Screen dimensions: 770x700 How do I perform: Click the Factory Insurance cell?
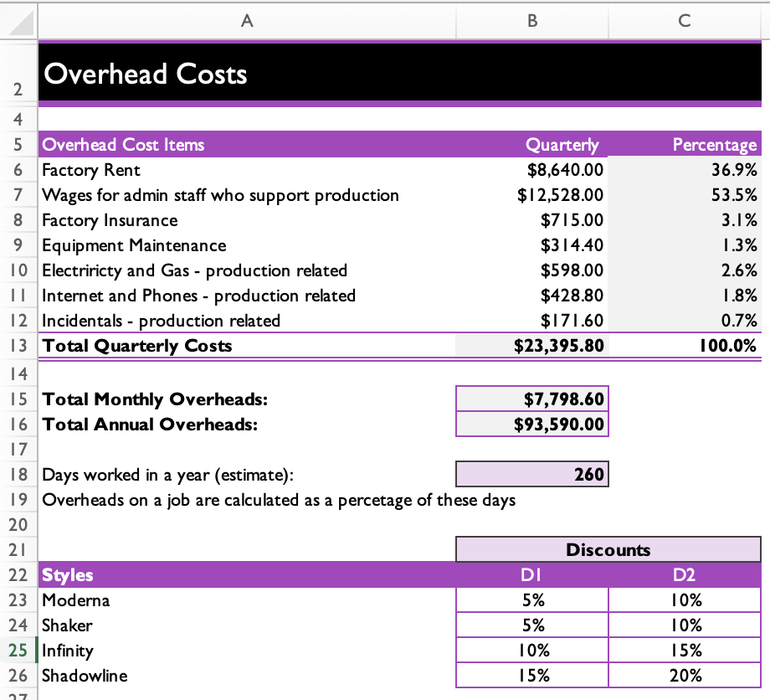pyautogui.click(x=247, y=220)
